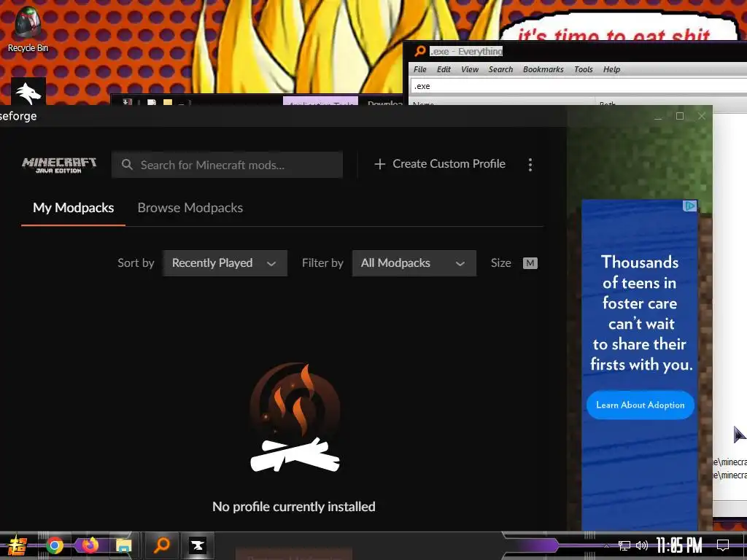This screenshot has width=747, height=560.
Task: Open Search menu in Everything window
Action: 500,69
